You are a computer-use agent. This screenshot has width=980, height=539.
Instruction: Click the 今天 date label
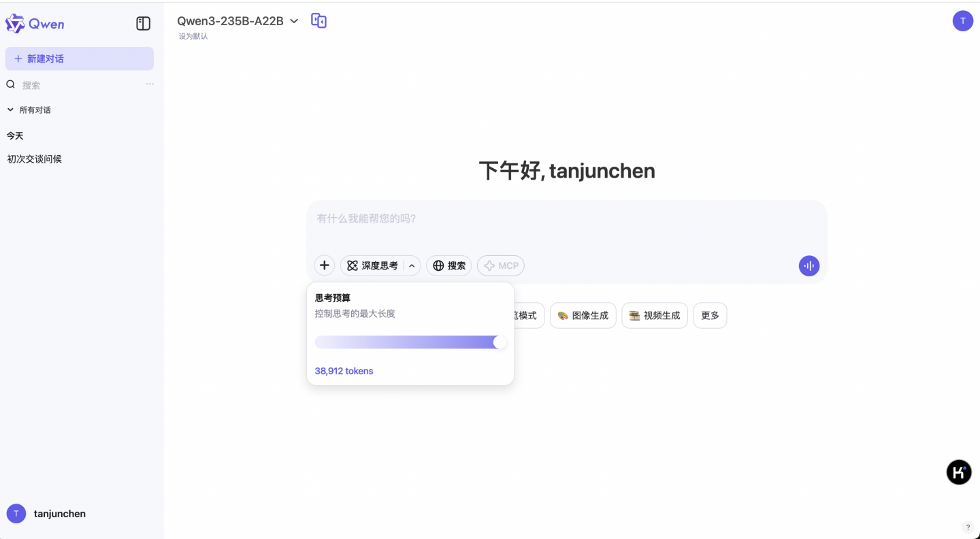pyautogui.click(x=15, y=136)
